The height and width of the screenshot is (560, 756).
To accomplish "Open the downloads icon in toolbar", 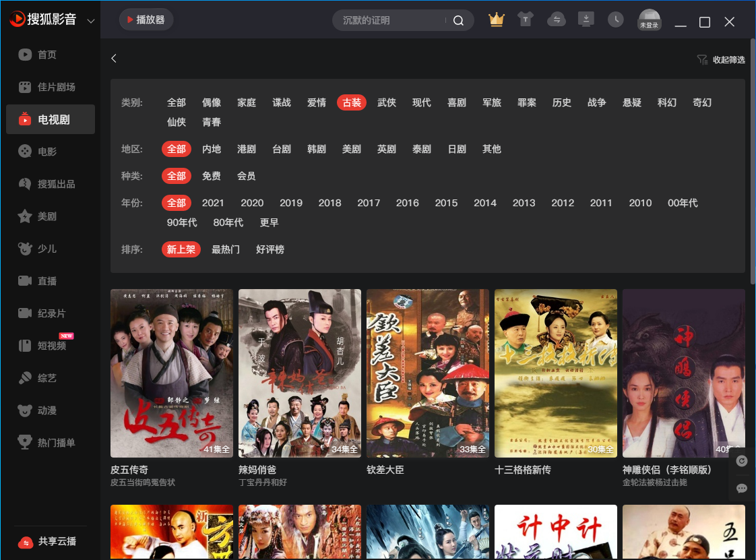I will 586,20.
